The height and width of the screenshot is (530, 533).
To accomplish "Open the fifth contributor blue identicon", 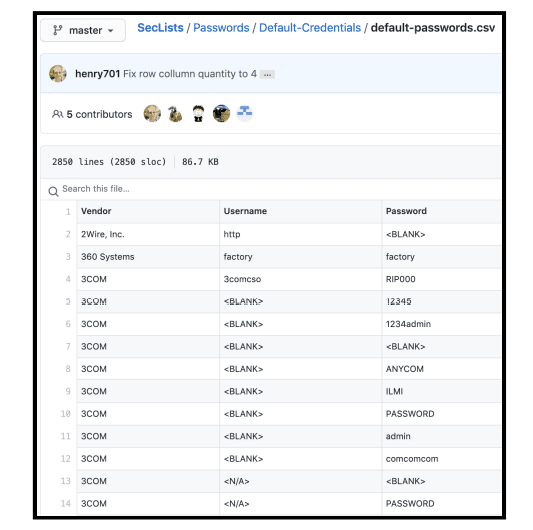I will [245, 114].
